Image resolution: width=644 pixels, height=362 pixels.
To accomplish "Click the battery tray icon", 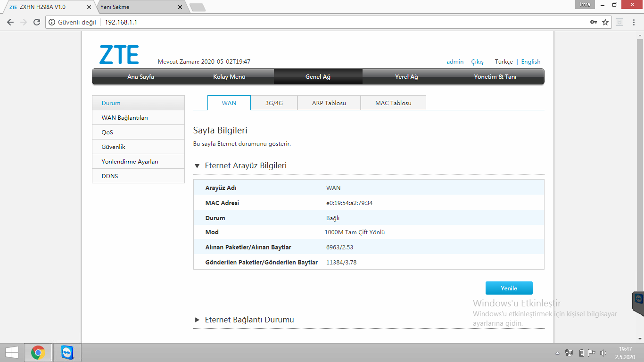I will coord(581,353).
